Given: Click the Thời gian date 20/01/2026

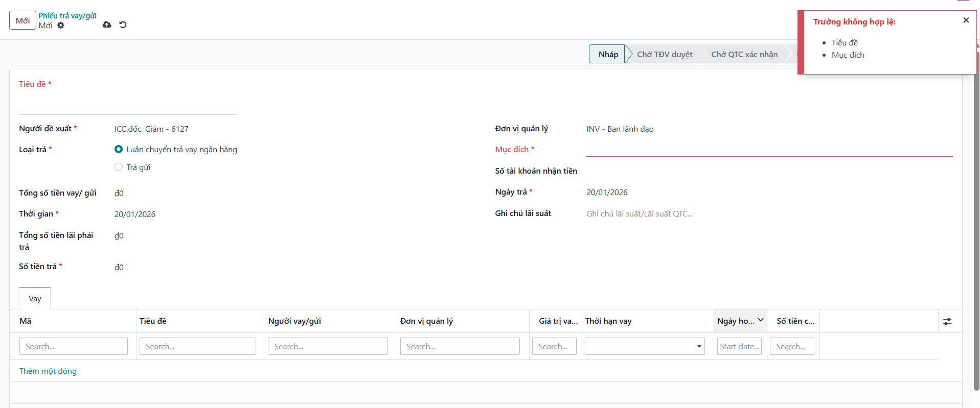Looking at the screenshot, I should (x=135, y=214).
